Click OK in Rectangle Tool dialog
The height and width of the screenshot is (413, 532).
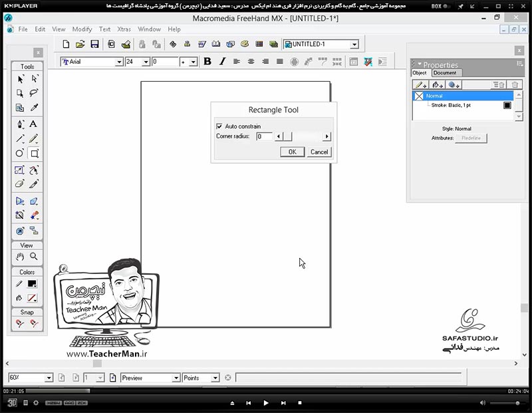tap(293, 152)
